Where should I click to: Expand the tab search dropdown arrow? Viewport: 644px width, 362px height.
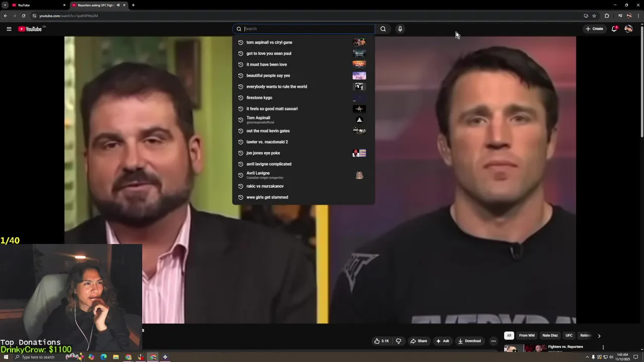[5, 5]
